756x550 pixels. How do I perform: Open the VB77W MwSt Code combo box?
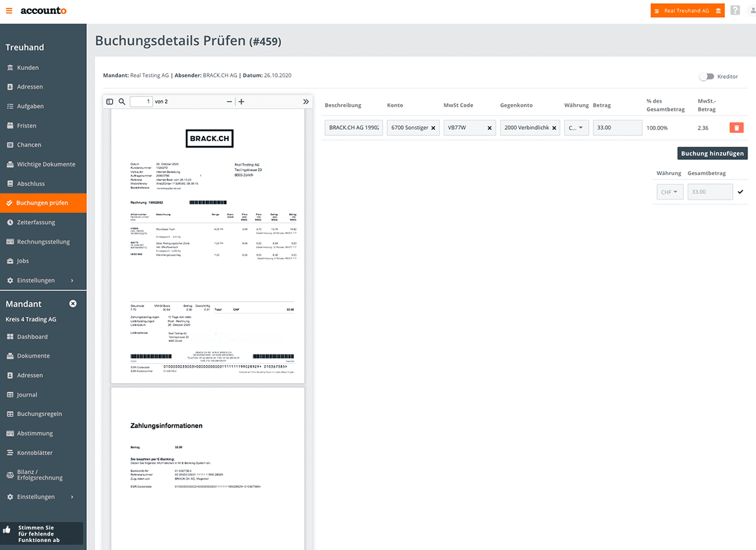[x=470, y=128]
